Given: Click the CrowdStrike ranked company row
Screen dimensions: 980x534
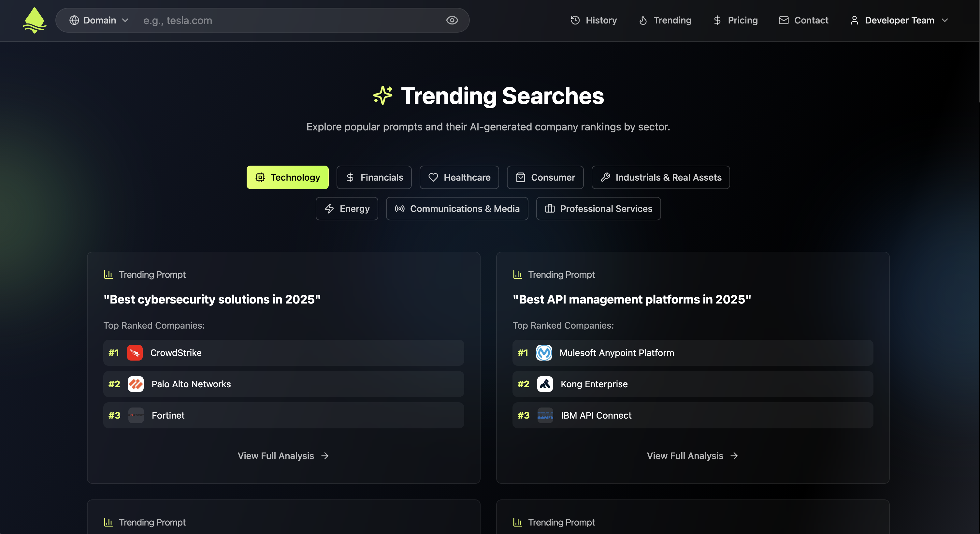Looking at the screenshot, I should pos(283,353).
